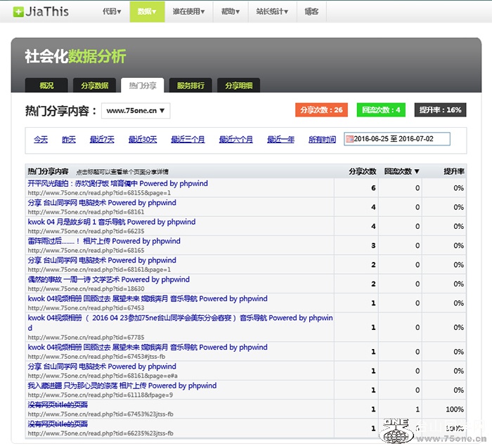This screenshot has height=448, width=492.
Task: Sort by 回流次数 column header
Action: [401, 171]
